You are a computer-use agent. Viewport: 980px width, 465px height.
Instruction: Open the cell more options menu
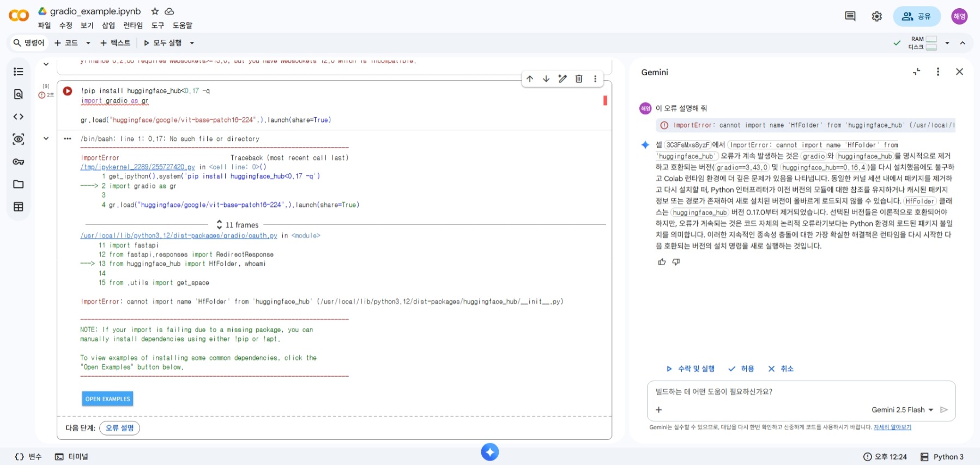click(x=595, y=79)
